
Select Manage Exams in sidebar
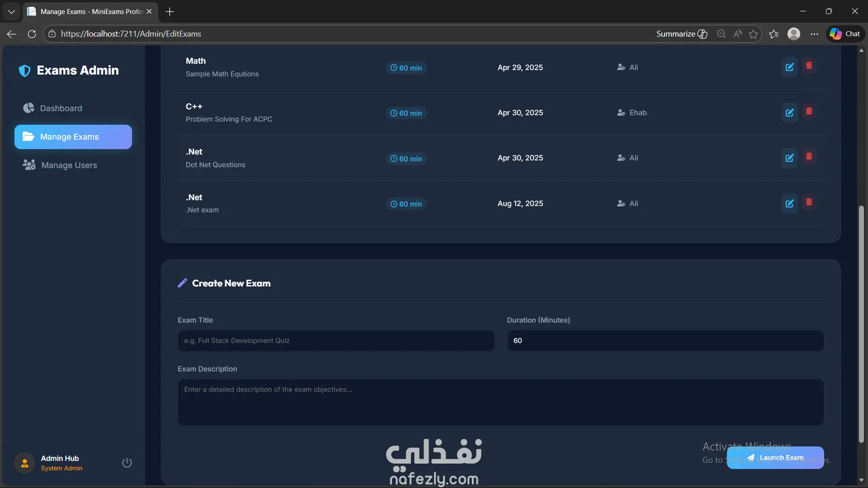73,137
